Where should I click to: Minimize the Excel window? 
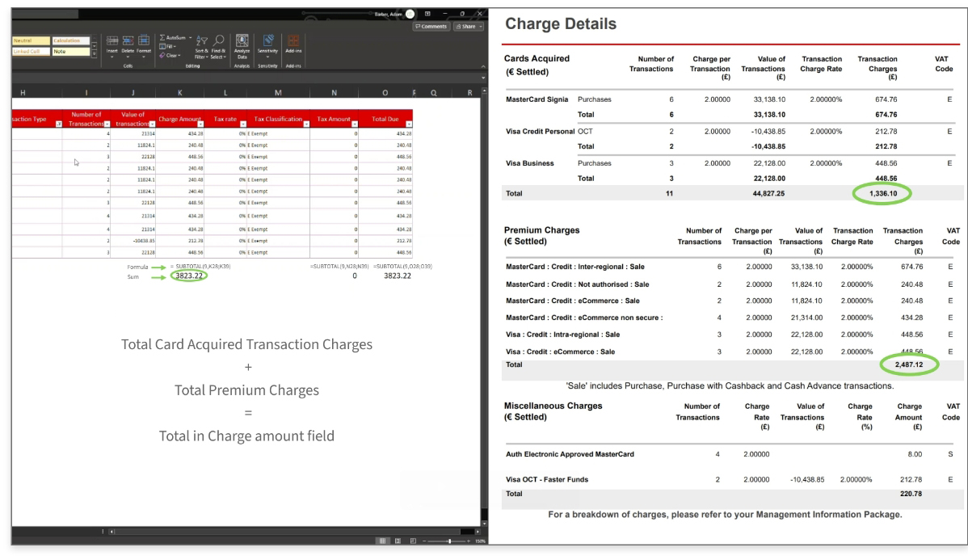[444, 14]
